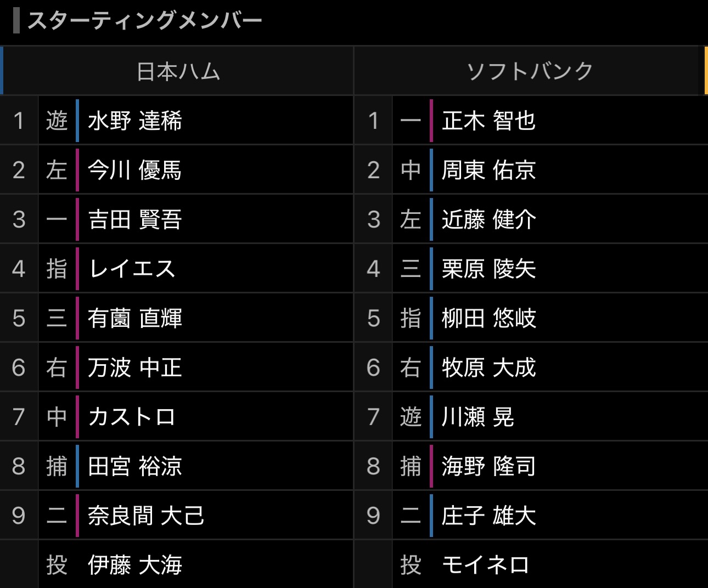Tap 近藤 健介 left fielder entry
The image size is (708, 588).
[x=488, y=219]
